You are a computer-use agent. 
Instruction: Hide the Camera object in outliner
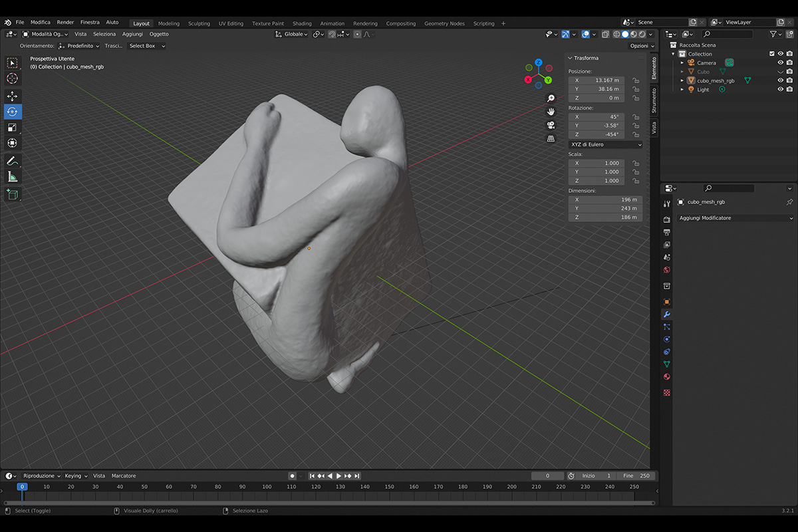point(781,63)
